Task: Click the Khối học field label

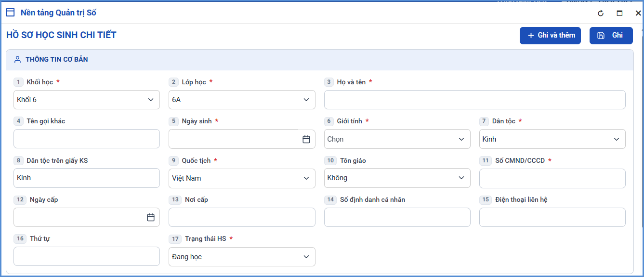Action: (40, 82)
